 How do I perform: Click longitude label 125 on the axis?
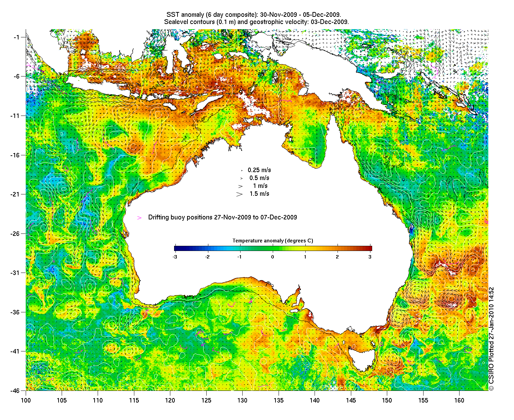point(206,400)
